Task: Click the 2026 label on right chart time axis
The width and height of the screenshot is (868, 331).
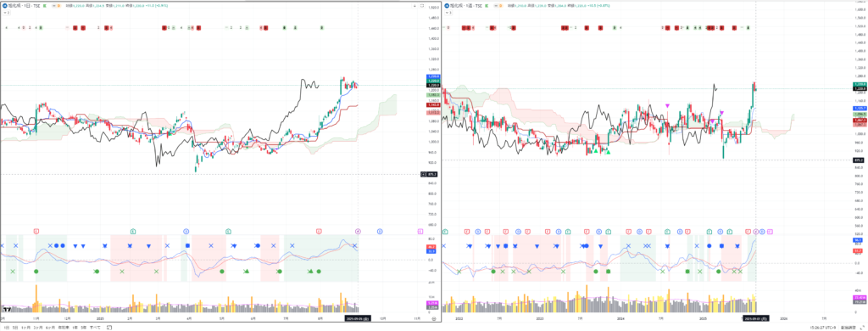Action: pyautogui.click(x=783, y=318)
